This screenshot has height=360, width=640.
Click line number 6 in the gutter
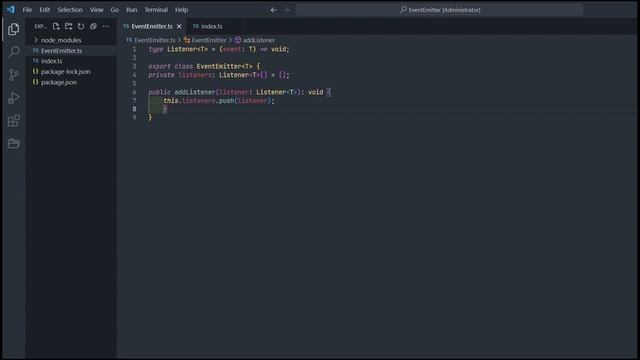pyautogui.click(x=134, y=92)
